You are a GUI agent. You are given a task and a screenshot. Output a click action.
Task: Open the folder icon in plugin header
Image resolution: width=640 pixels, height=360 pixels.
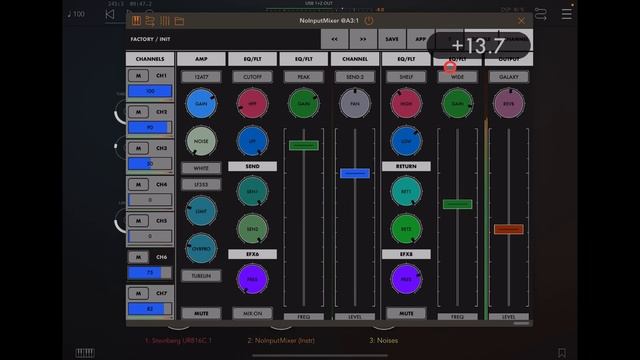179,21
